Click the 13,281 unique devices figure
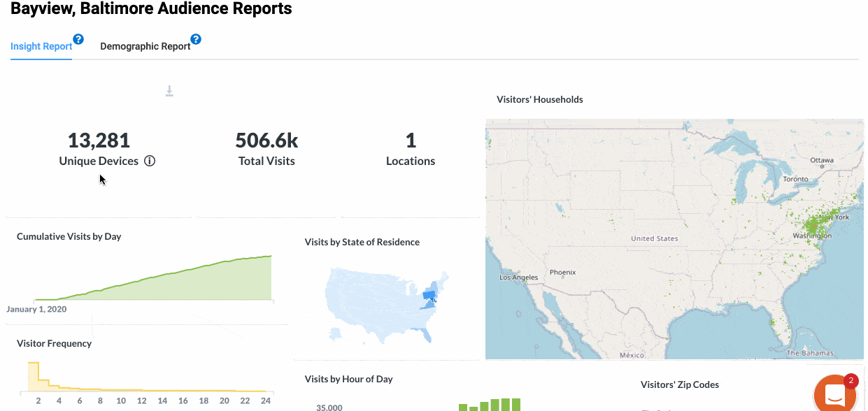 point(99,140)
